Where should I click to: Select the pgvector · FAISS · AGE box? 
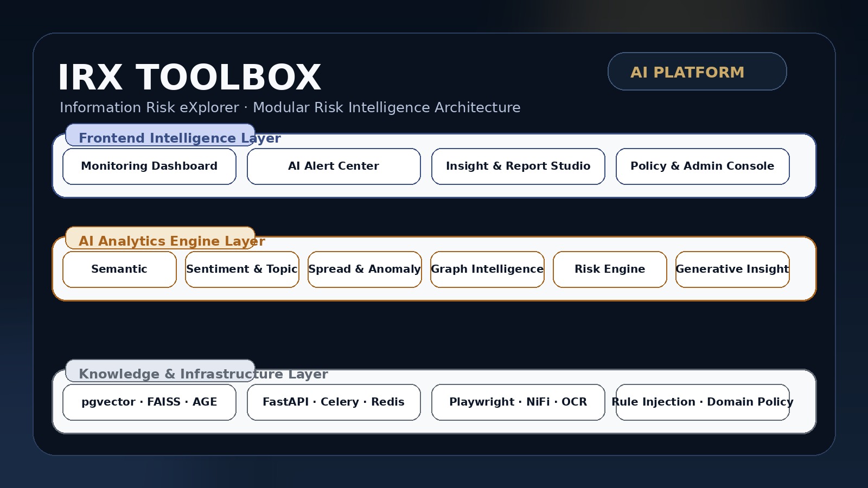(x=149, y=402)
